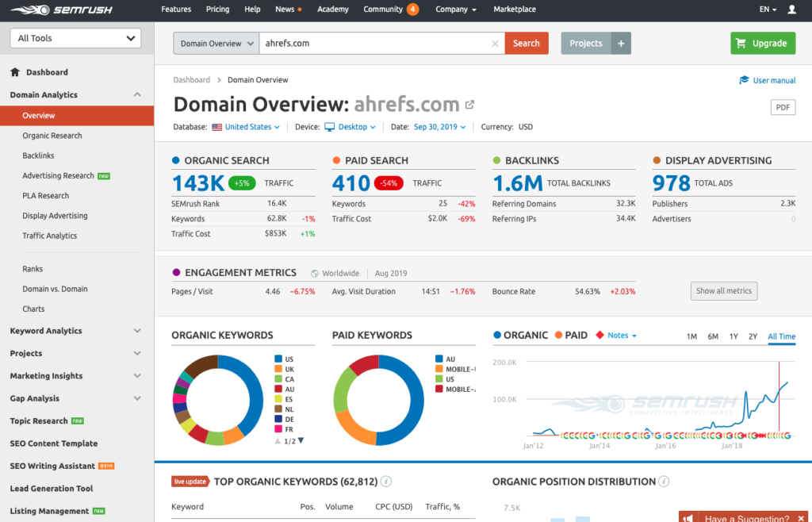The image size is (812, 522).
Task: Open the Lead Generation Tool
Action: [x=52, y=489]
